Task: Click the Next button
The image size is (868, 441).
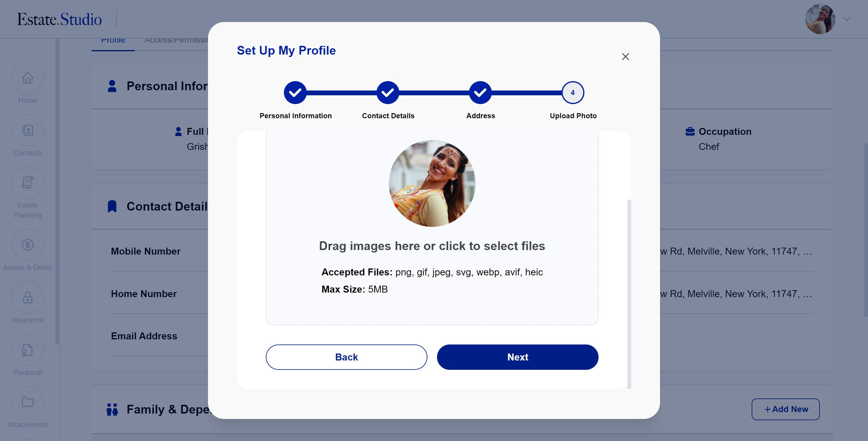Action: click(517, 357)
